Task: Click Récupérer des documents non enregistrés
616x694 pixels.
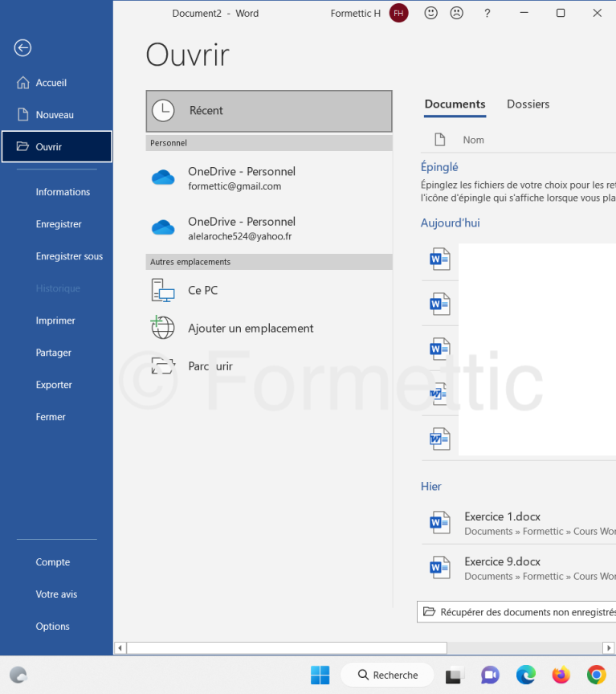Action: click(x=518, y=612)
